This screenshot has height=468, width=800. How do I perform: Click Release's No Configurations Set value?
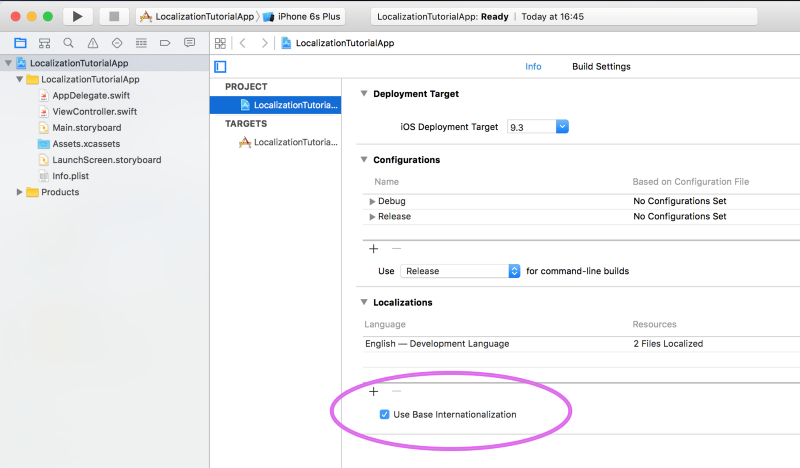[680, 216]
